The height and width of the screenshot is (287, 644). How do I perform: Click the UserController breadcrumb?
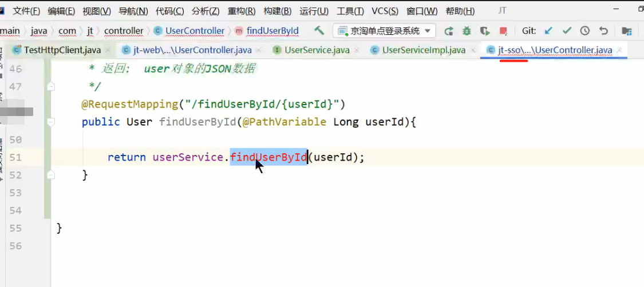tap(189, 31)
